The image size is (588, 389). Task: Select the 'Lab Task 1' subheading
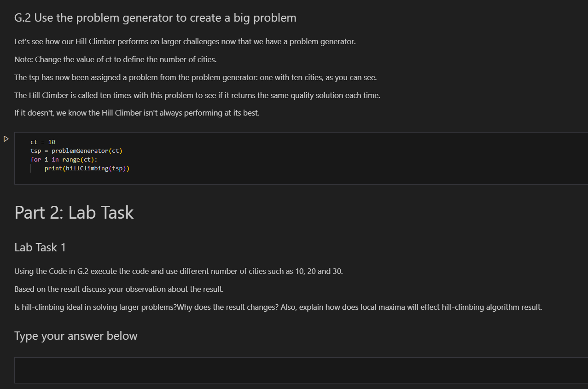pyautogui.click(x=40, y=247)
